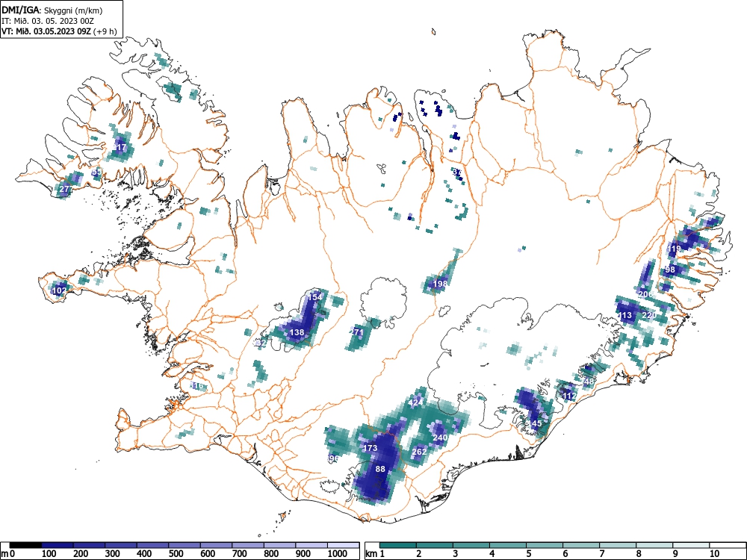Click the '10' label on the km scale

click(713, 554)
